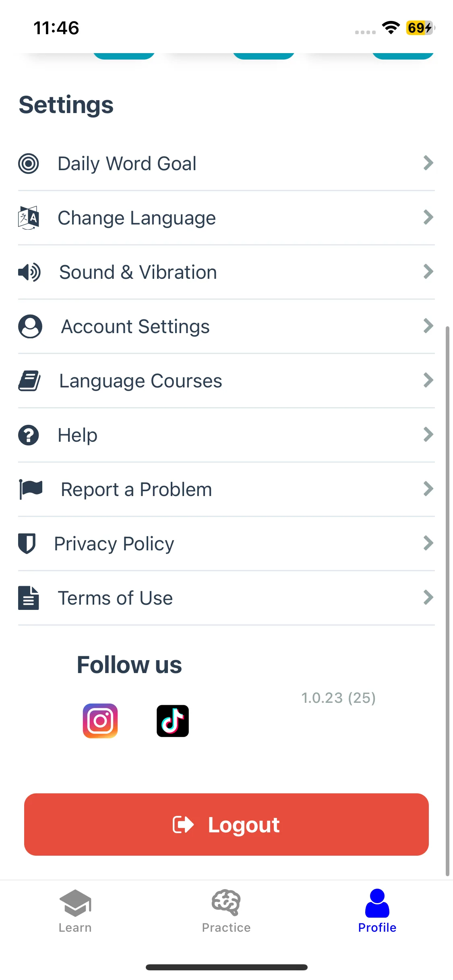Tap the Account Settings person icon

pos(30,326)
